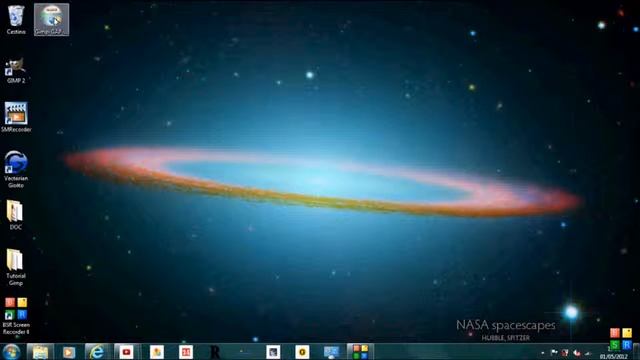Open the Cestino recycle bin icon

(x=16, y=20)
